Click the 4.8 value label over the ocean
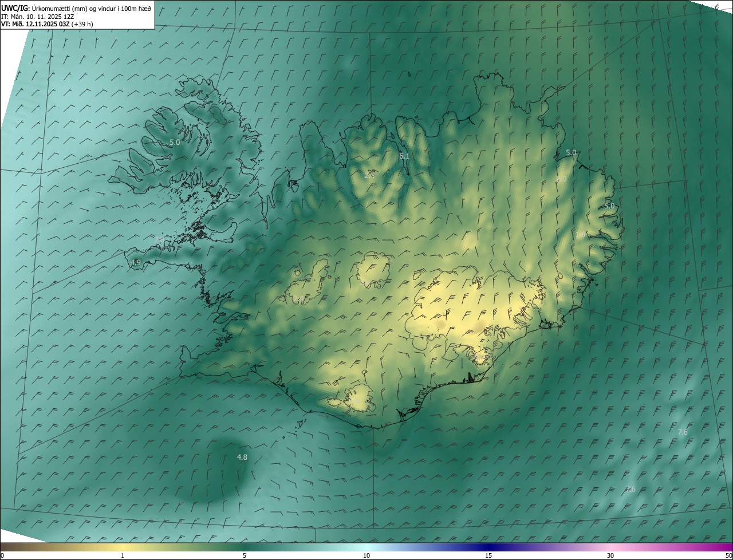 [x=242, y=457]
